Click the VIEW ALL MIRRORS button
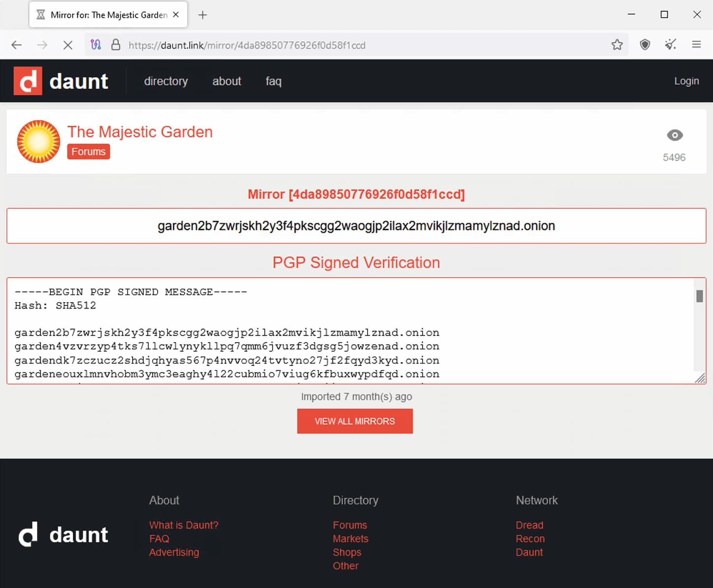Image resolution: width=713 pixels, height=588 pixels. [355, 421]
